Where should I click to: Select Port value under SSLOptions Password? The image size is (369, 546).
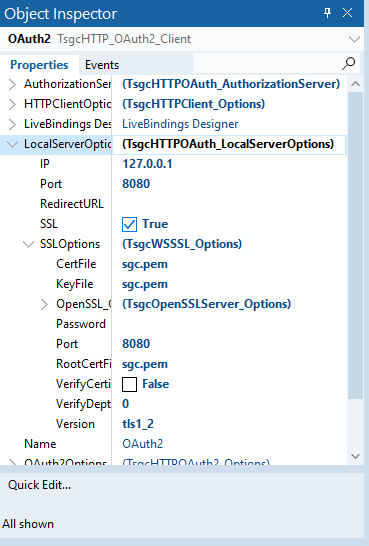pos(136,344)
